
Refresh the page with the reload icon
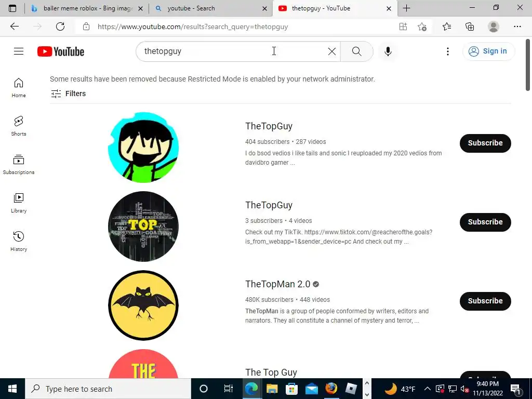60,26
